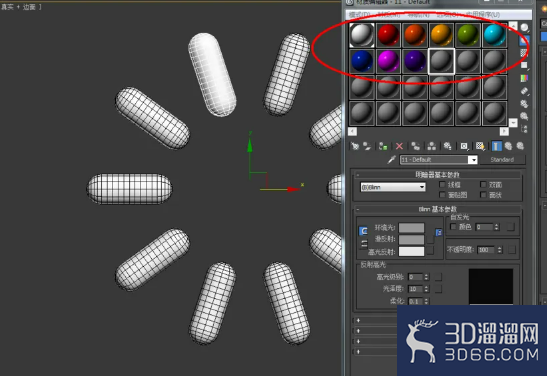This screenshot has width=547, height=376.
Task: Toggle the checkered Background icon
Action: [524, 53]
